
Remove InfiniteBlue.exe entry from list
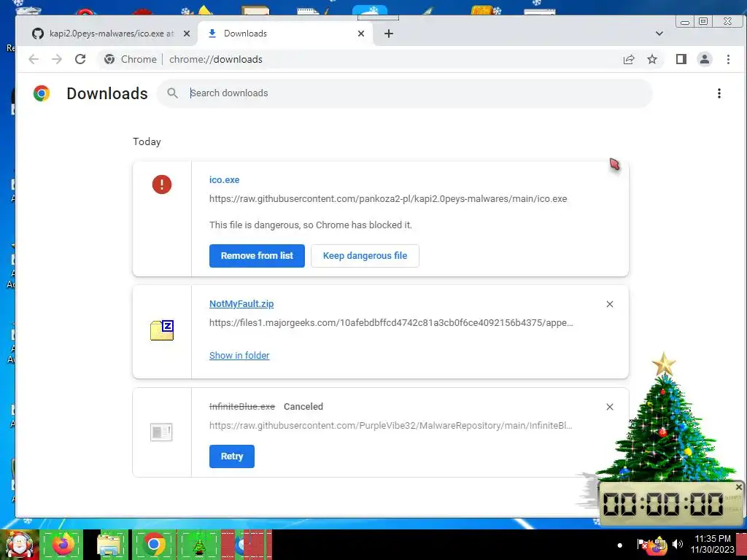pyautogui.click(x=609, y=407)
